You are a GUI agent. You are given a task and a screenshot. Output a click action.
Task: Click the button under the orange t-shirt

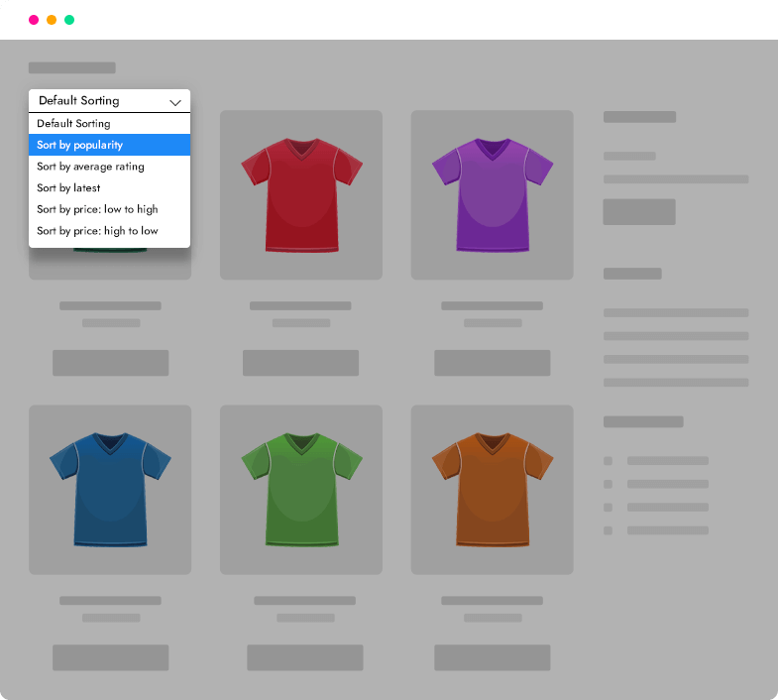[x=493, y=657]
